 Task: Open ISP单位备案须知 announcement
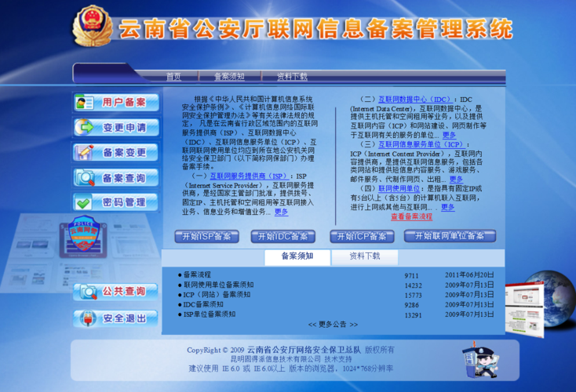[210, 314]
